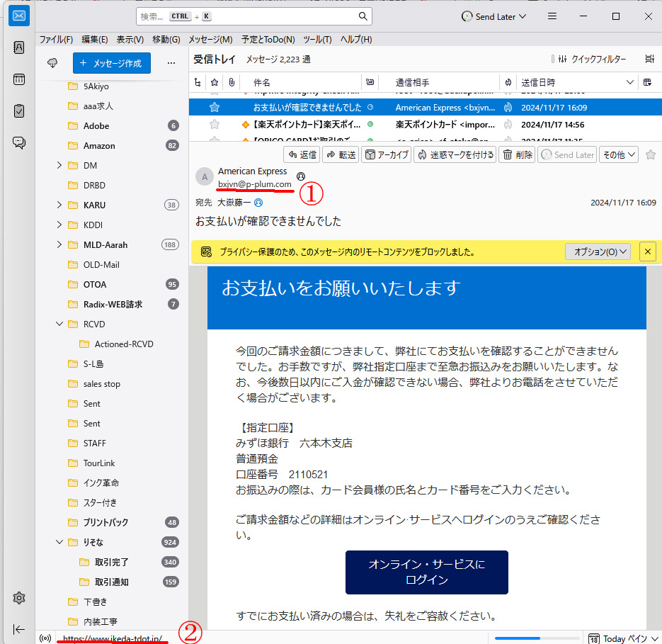The height and width of the screenshot is (644, 662).
Task: Expand the MLD-Aarah folder
Action: pos(59,244)
